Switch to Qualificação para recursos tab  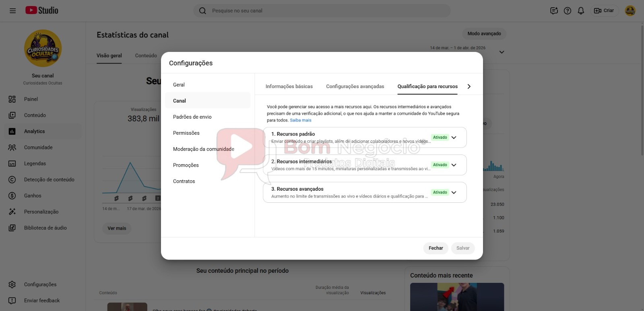tap(427, 86)
